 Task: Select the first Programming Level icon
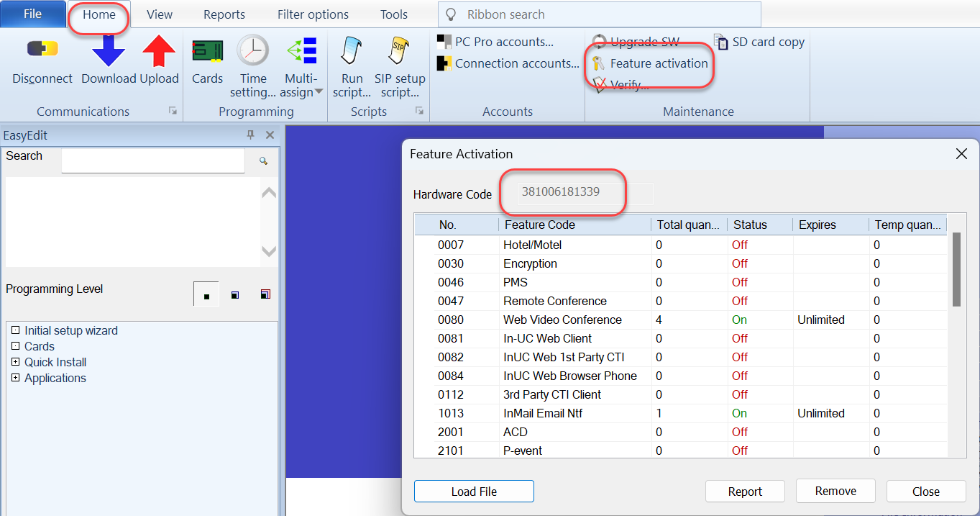[206, 294]
